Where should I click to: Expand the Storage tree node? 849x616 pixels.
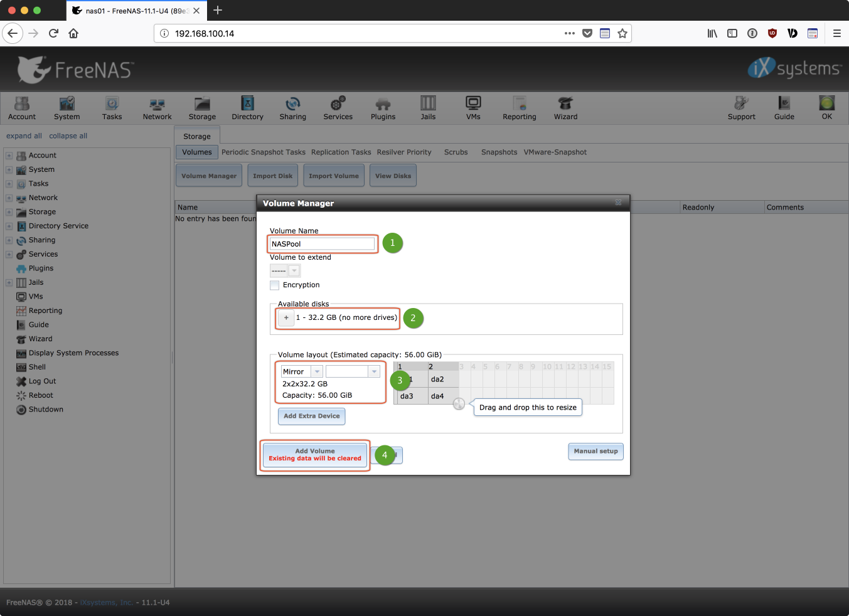point(9,212)
